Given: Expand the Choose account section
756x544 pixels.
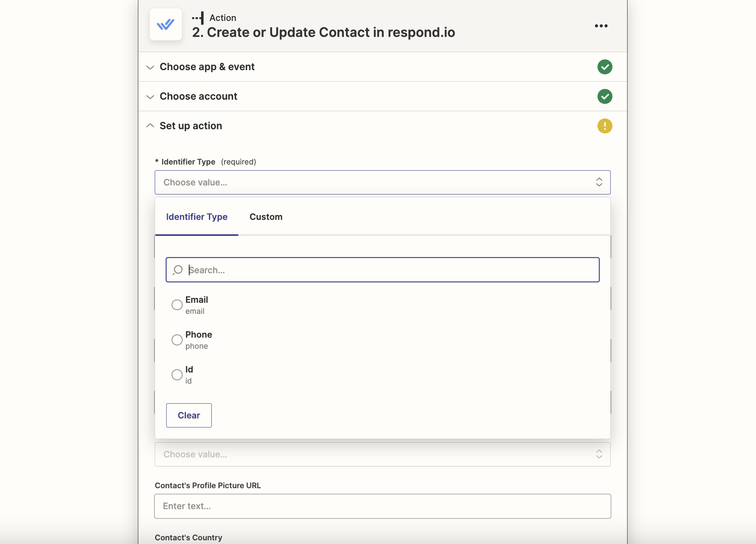Looking at the screenshot, I should 198,96.
